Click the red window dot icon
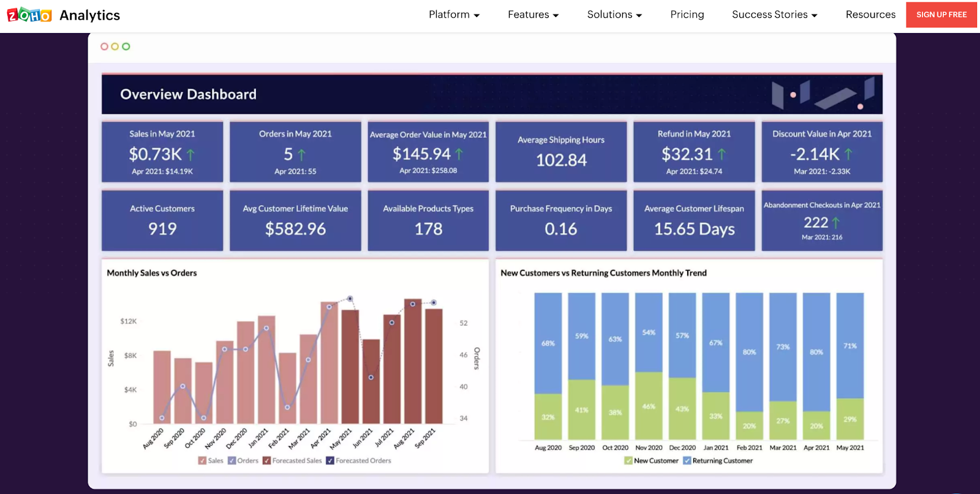The image size is (980, 494). click(x=104, y=47)
